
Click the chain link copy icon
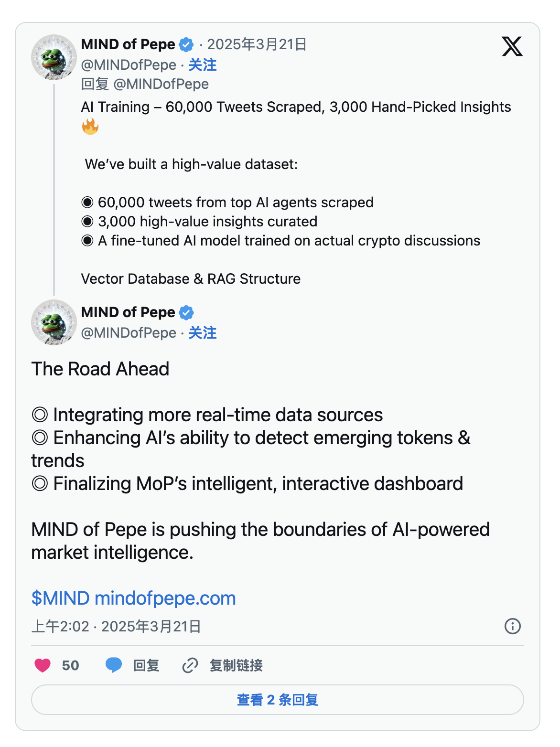190,665
